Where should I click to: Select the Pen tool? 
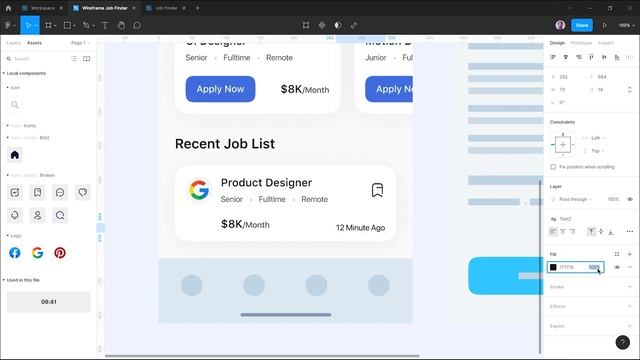pyautogui.click(x=86, y=25)
